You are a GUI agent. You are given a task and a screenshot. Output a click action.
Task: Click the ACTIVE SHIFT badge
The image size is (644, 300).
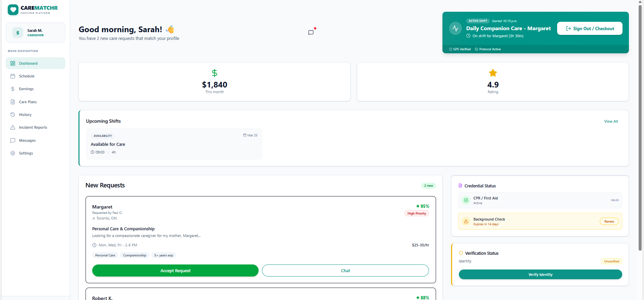pyautogui.click(x=478, y=21)
